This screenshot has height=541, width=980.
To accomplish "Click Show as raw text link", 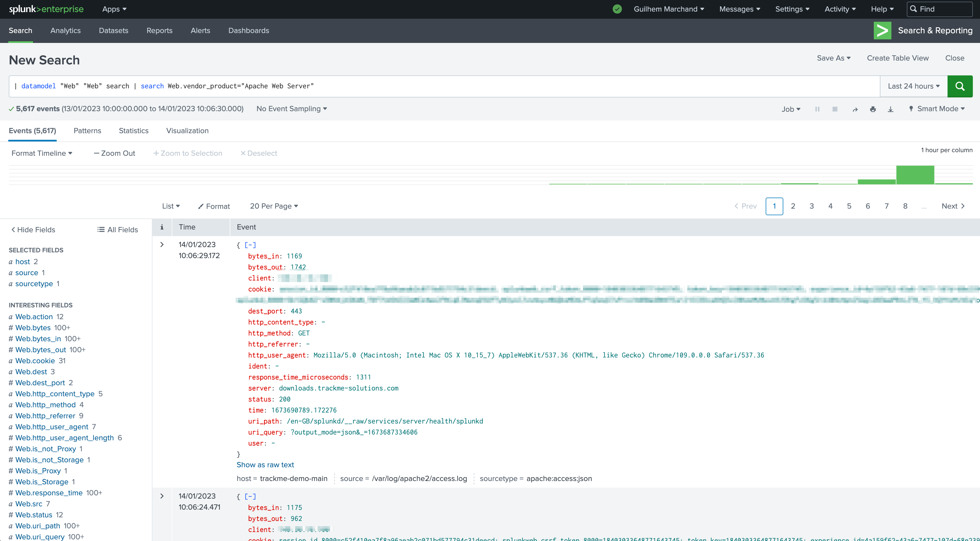I will [x=265, y=465].
